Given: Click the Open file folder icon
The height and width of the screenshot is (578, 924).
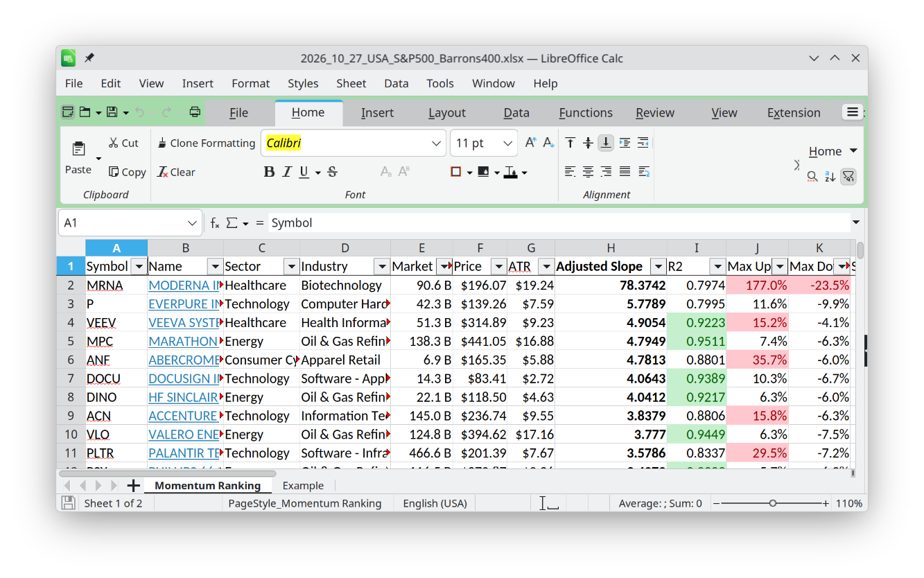Looking at the screenshot, I should click(85, 112).
